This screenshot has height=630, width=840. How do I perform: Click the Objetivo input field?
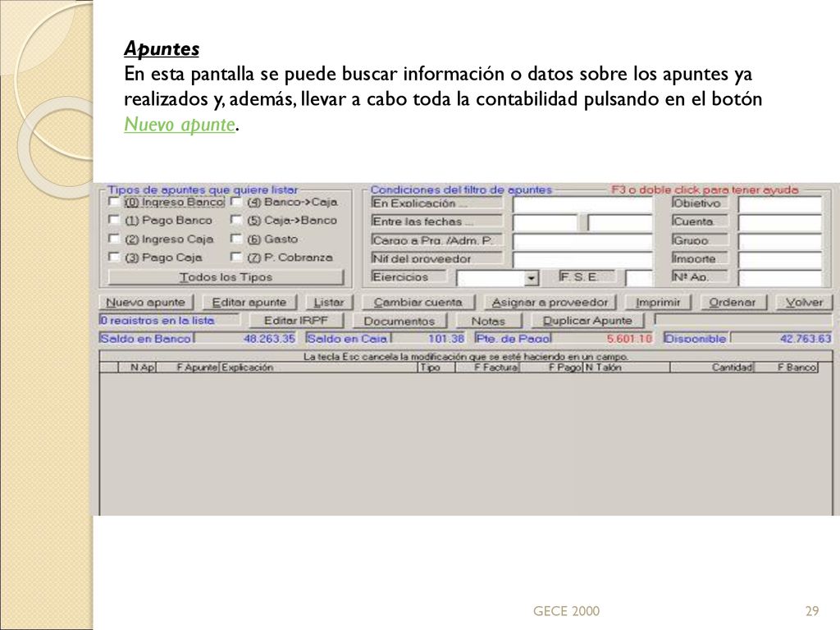click(780, 204)
